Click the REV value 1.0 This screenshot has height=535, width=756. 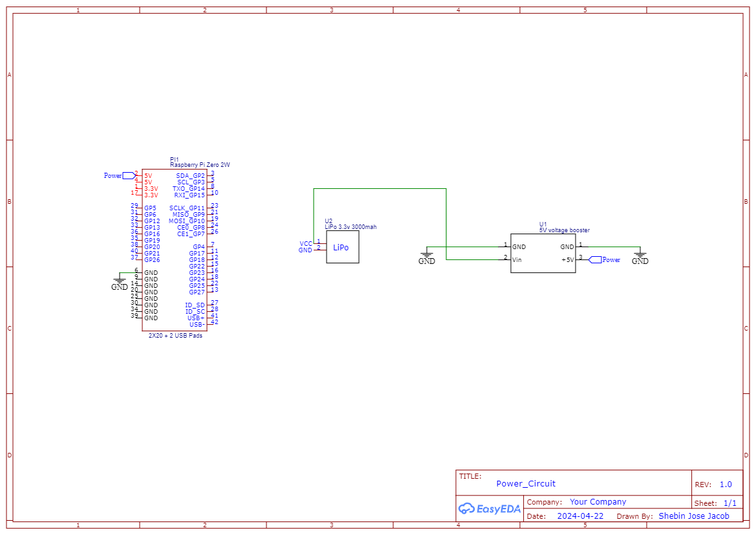[x=726, y=485]
